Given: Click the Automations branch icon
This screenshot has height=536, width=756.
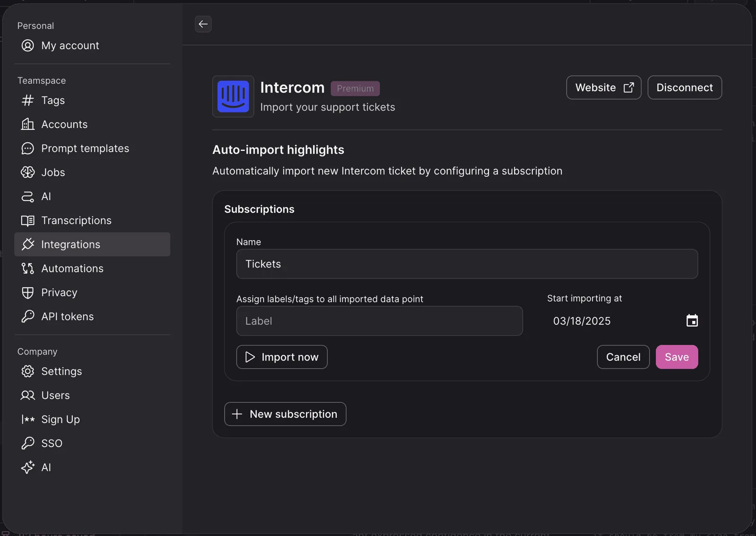Looking at the screenshot, I should pyautogui.click(x=28, y=268).
